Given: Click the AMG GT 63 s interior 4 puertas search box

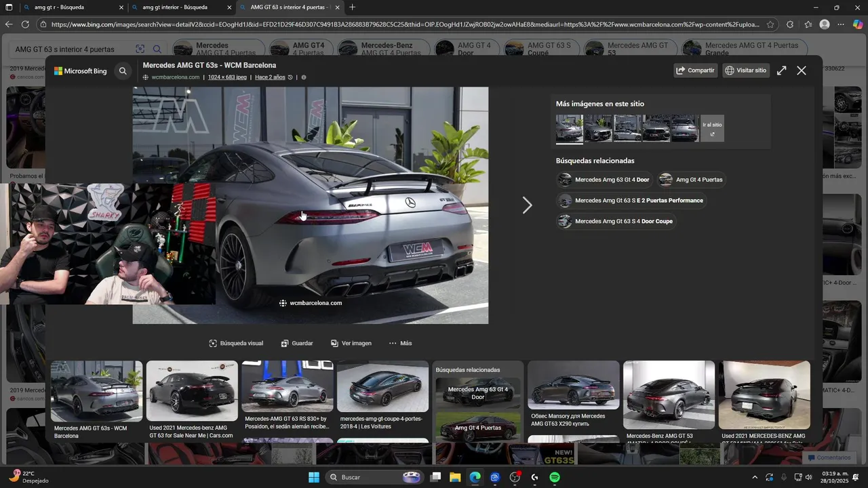Looking at the screenshot, I should click(x=71, y=49).
